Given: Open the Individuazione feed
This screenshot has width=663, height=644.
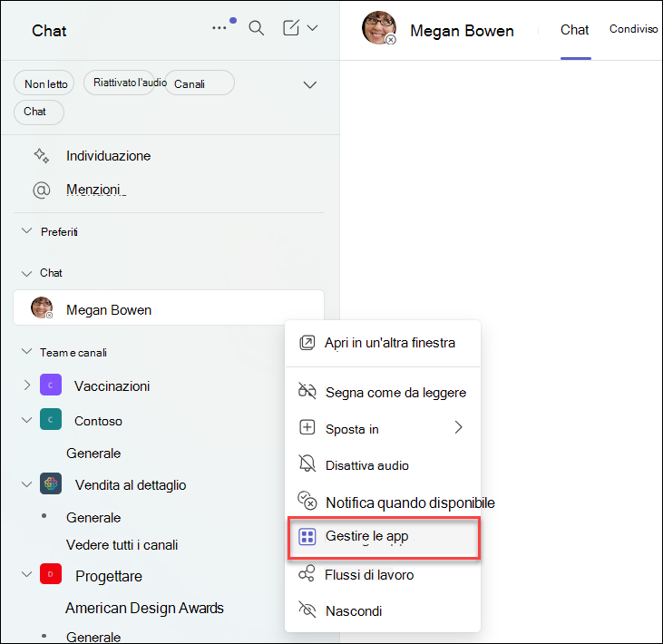Looking at the screenshot, I should pos(108,156).
